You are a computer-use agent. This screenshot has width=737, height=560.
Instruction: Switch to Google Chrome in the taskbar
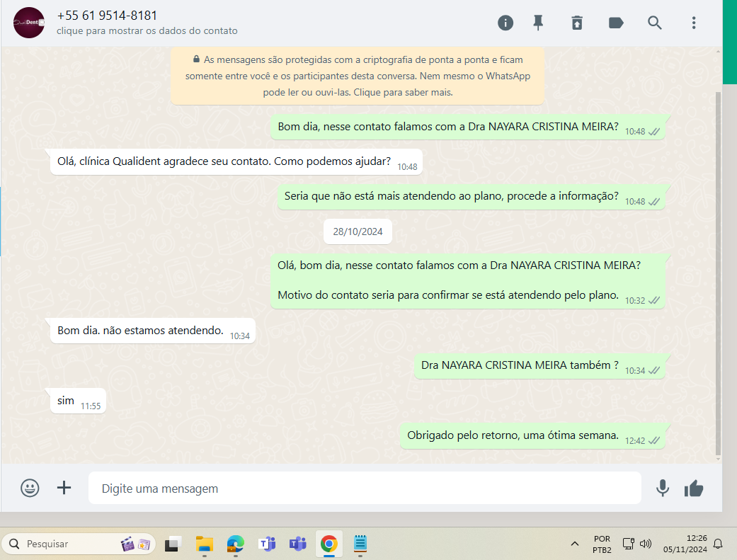(x=329, y=544)
